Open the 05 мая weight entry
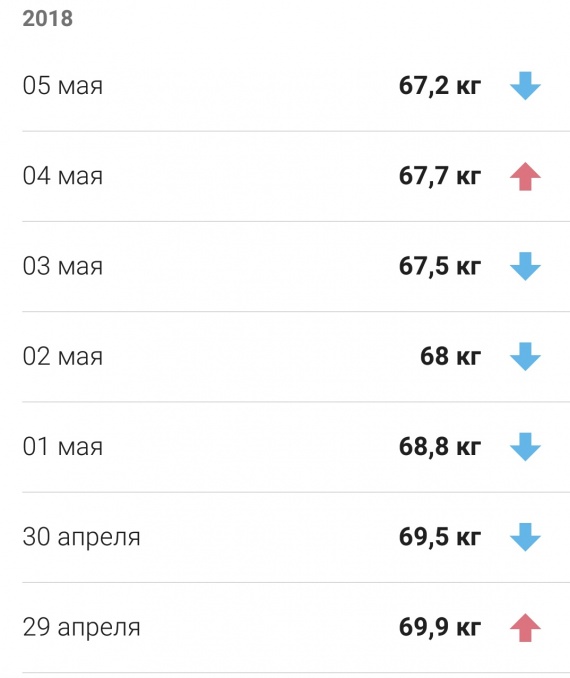 [x=296, y=86]
